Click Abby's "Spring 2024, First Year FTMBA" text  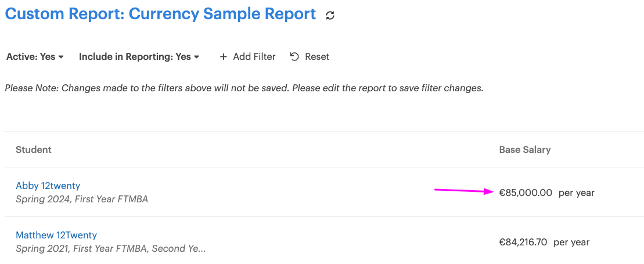[x=82, y=199]
